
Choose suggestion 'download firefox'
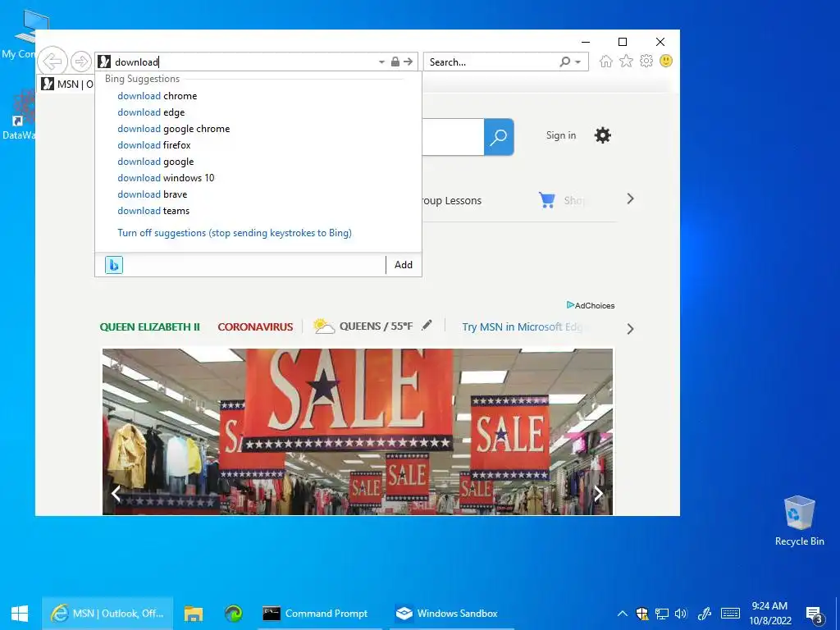click(154, 145)
